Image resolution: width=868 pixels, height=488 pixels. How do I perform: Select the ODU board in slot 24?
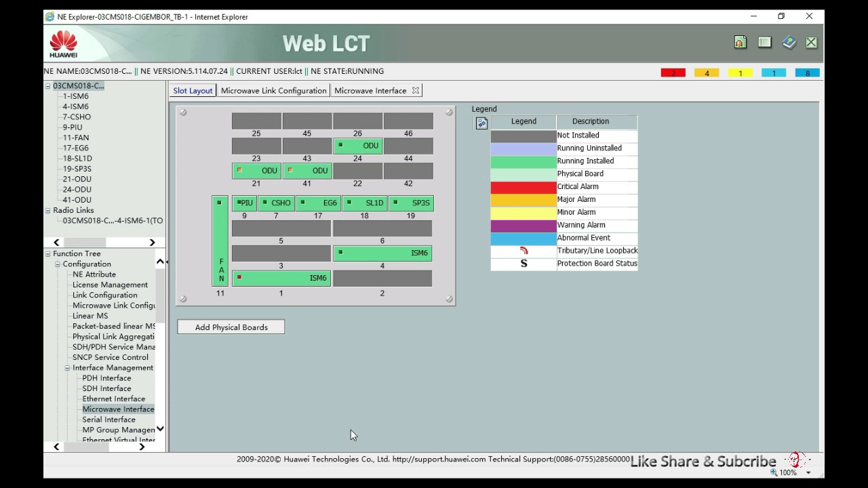(x=357, y=146)
